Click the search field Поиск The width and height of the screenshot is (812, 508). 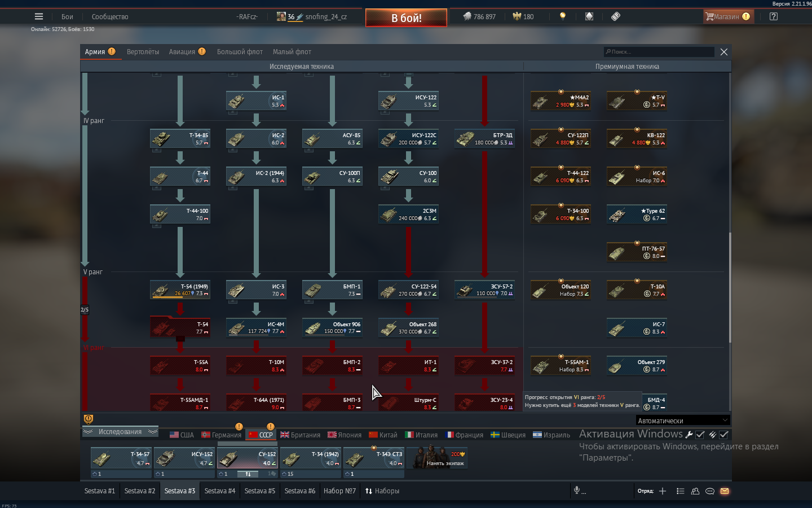pyautogui.click(x=659, y=52)
